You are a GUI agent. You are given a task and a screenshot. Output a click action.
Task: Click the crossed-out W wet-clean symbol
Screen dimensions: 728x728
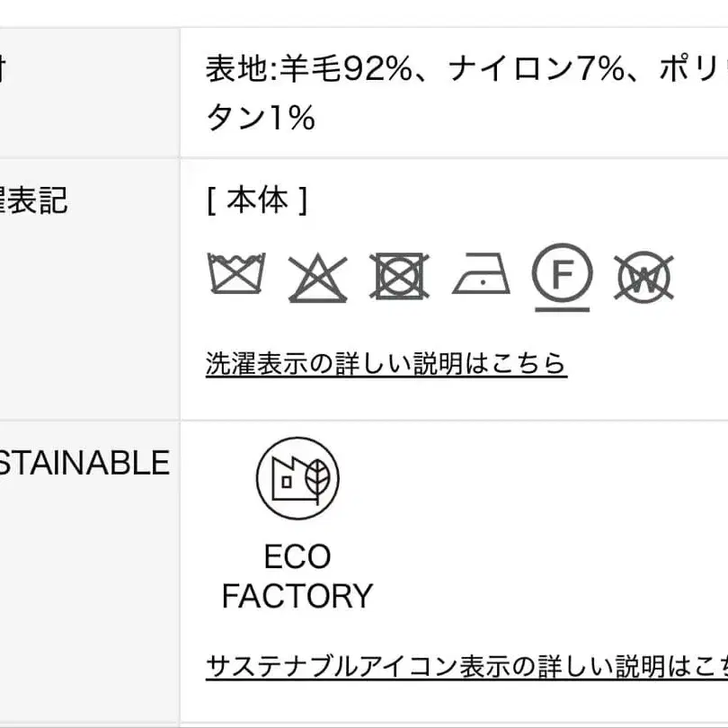coord(643,276)
